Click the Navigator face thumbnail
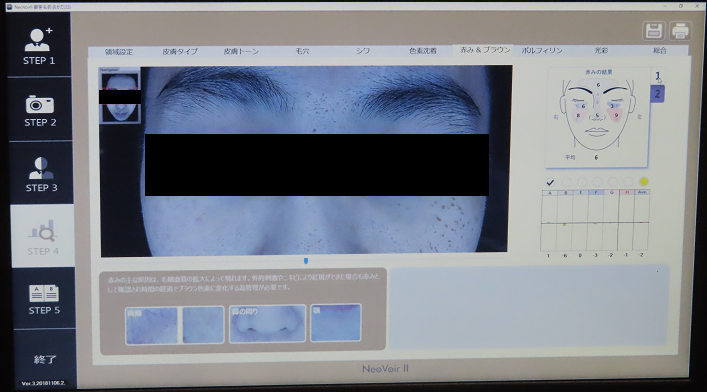Viewport: 707px width, 392px height. [x=120, y=96]
